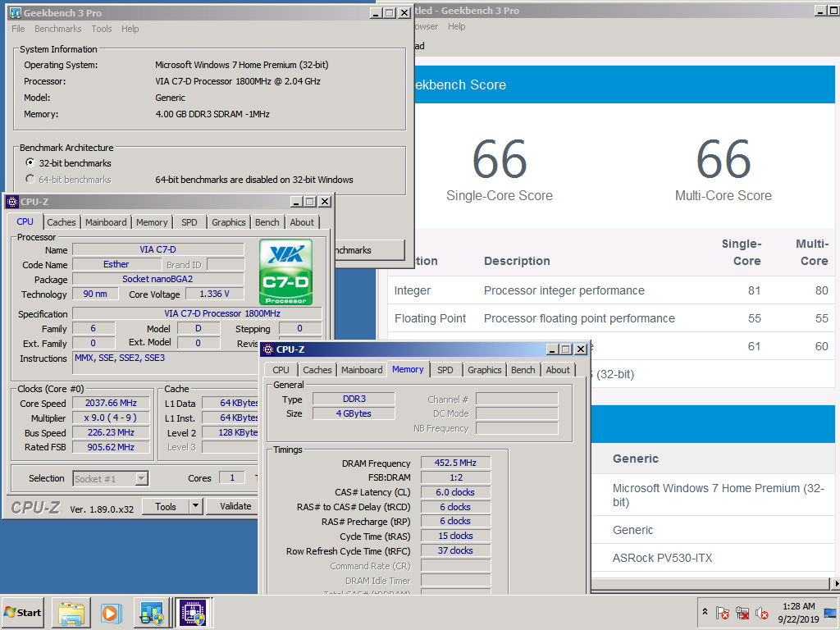Select Caches tab in the front CPU-Z window
The image size is (840, 630).
coord(317,370)
